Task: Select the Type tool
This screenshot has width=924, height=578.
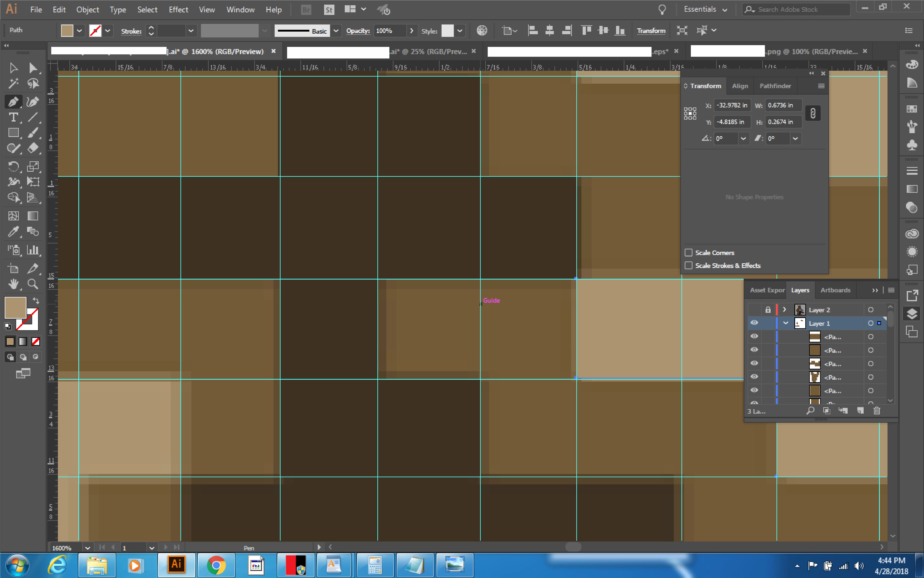Action: [13, 117]
